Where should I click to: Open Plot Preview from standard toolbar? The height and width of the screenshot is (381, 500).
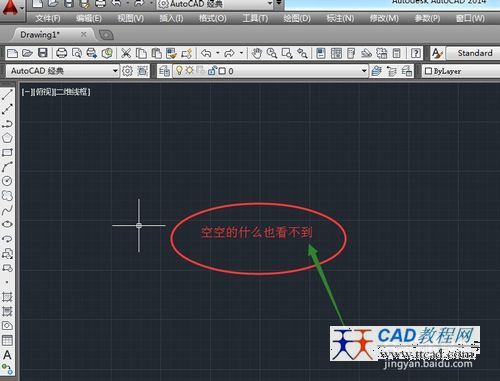77,53
